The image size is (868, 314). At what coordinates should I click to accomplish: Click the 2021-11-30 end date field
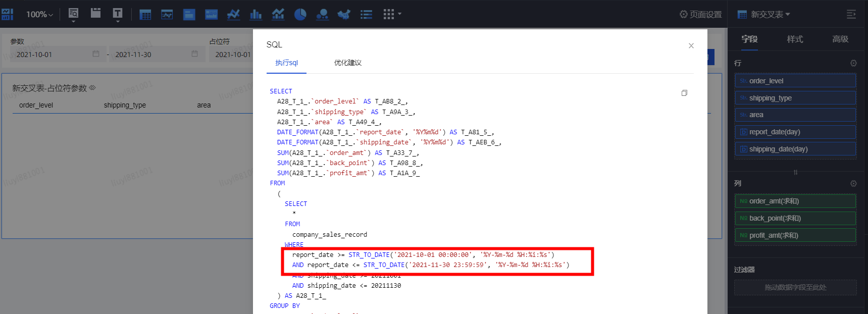pos(151,55)
